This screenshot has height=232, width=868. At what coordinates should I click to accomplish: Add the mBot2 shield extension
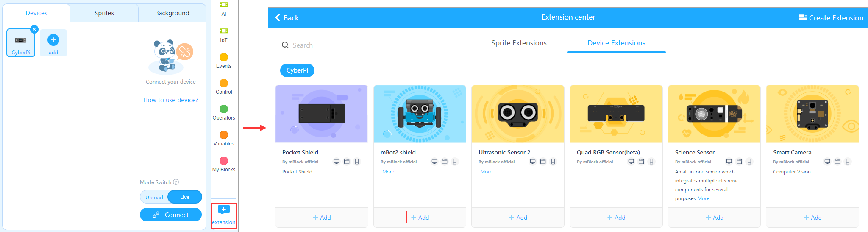[420, 217]
